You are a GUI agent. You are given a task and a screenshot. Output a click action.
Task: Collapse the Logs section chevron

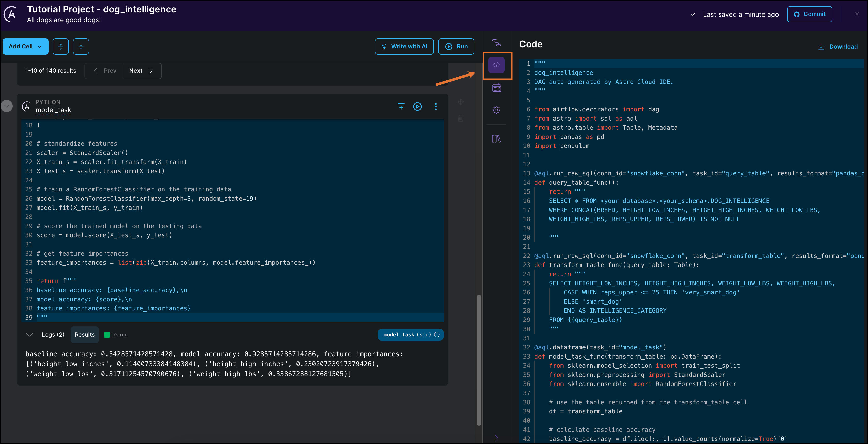coord(29,334)
